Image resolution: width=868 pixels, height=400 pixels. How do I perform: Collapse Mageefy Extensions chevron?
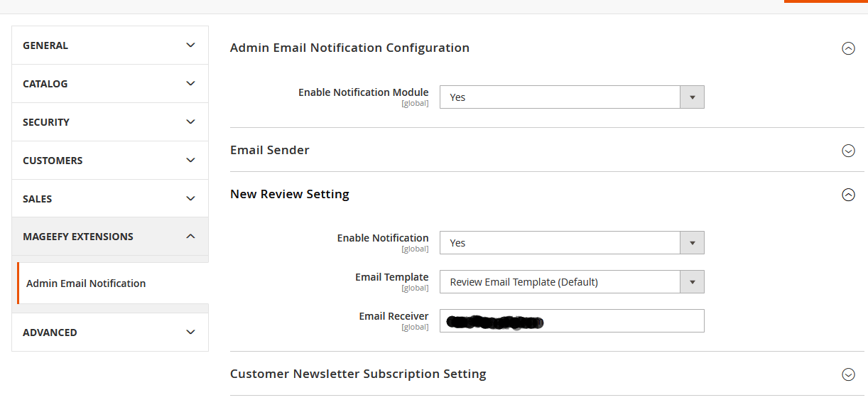(x=190, y=237)
